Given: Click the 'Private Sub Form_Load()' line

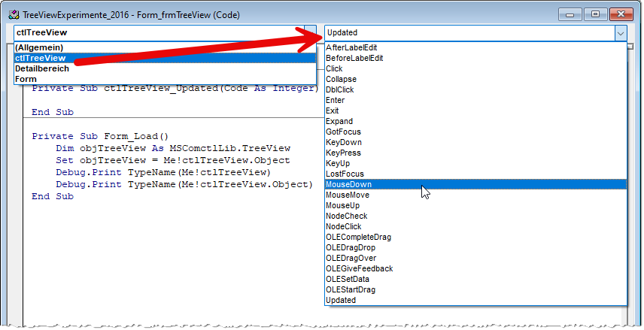Looking at the screenshot, I should point(100,136).
